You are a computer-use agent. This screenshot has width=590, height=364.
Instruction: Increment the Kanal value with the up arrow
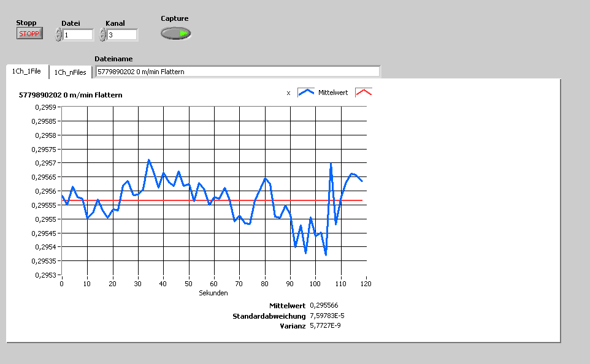point(102,32)
